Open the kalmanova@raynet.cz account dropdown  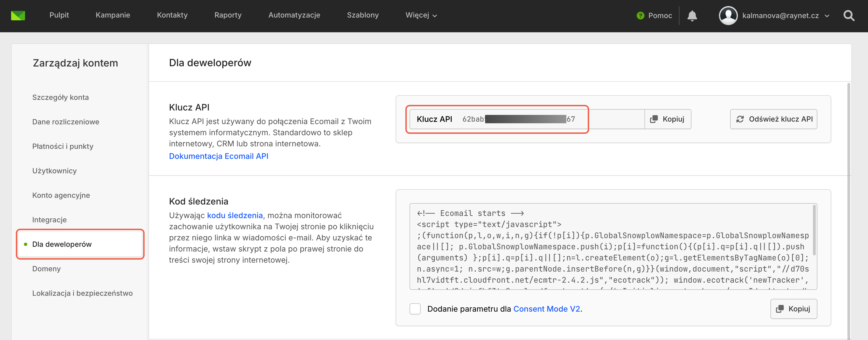786,16
